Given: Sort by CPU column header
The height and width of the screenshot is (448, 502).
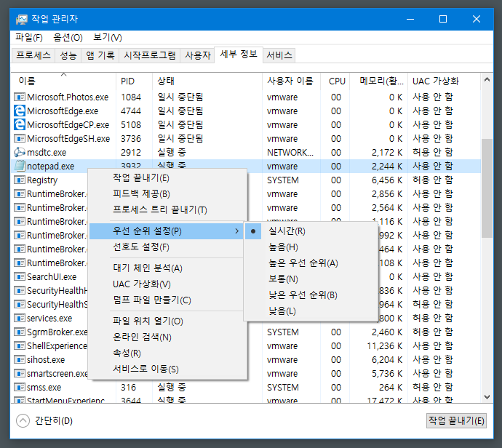Looking at the screenshot, I should 335,81.
